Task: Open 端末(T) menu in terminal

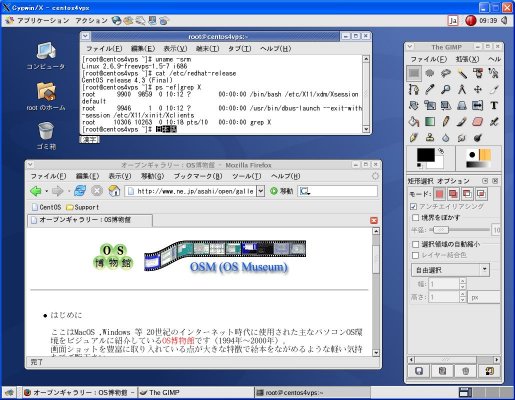Action: click(x=207, y=49)
